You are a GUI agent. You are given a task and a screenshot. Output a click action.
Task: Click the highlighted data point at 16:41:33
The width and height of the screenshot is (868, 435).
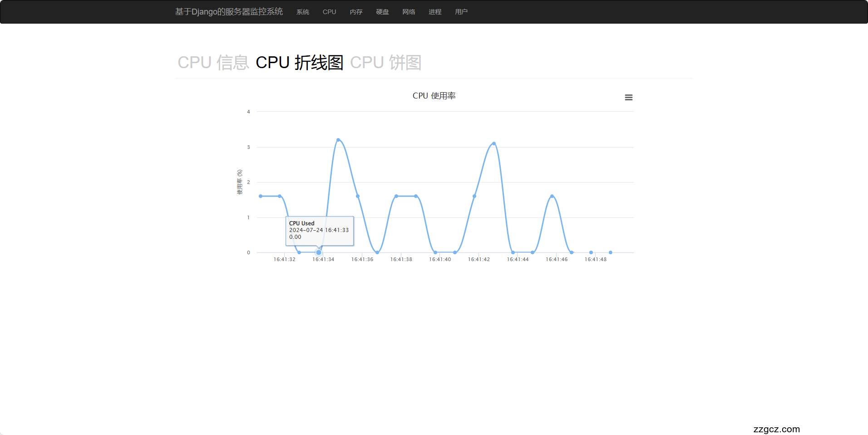(319, 252)
